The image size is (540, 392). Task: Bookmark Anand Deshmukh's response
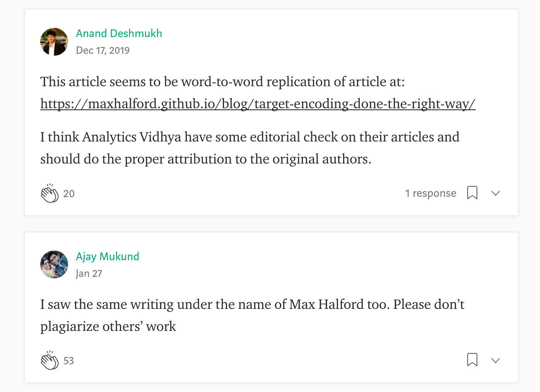pyautogui.click(x=472, y=193)
